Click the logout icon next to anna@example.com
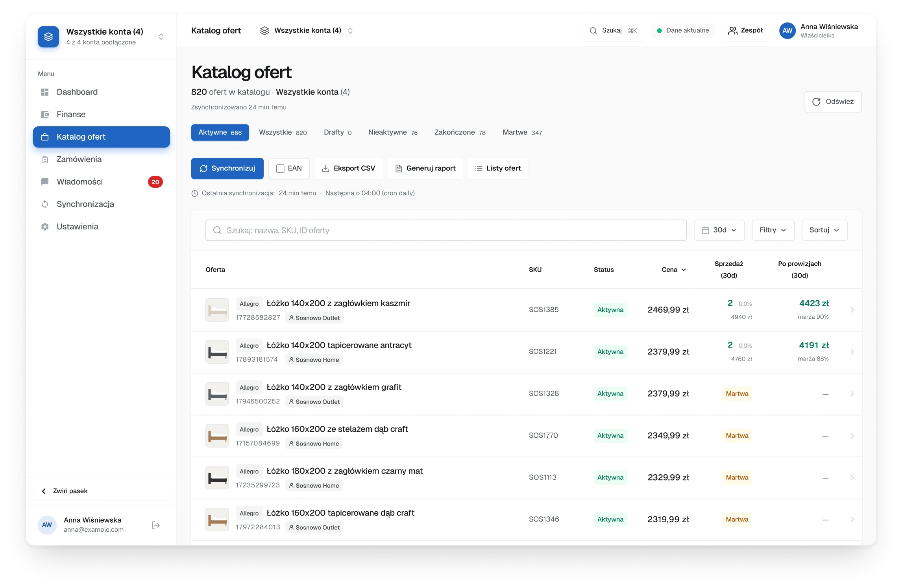 coord(155,525)
